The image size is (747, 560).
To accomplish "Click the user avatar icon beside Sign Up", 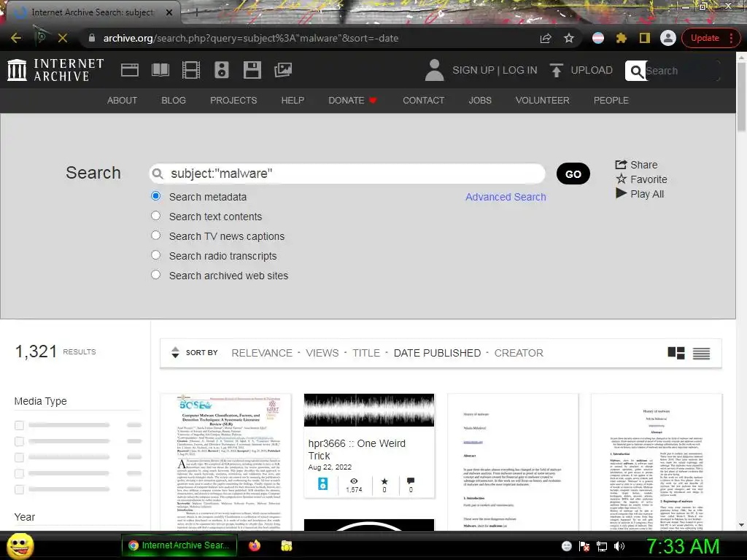I will click(434, 70).
